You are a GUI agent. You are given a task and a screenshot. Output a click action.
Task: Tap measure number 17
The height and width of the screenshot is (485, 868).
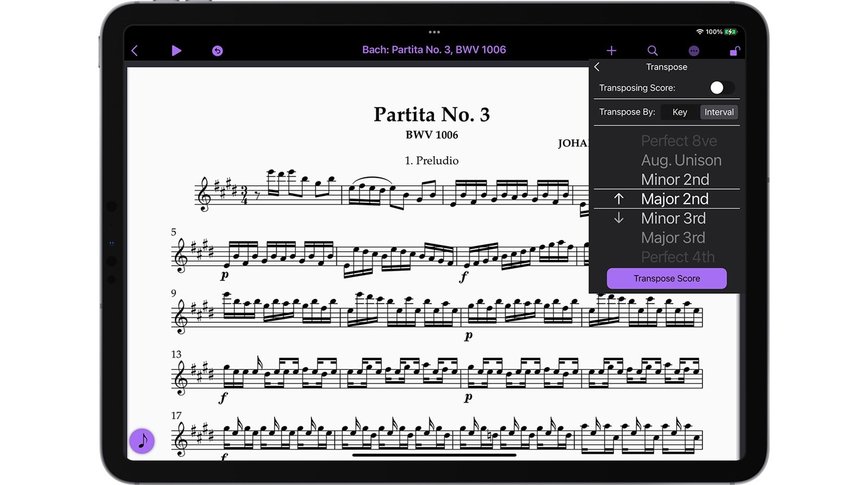(176, 416)
